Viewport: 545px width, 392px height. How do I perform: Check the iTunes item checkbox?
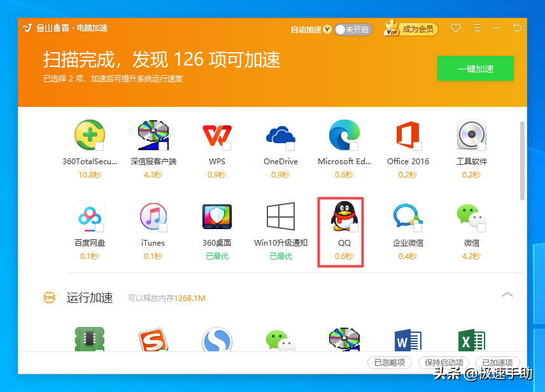point(163,228)
